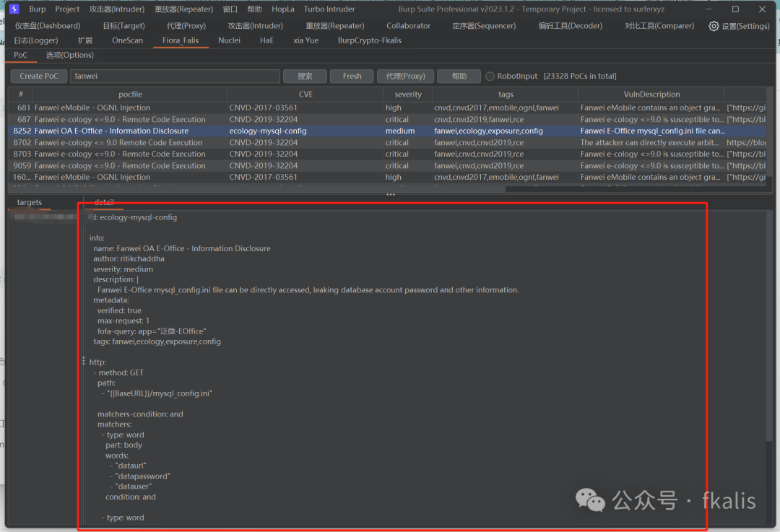Click the three-dot divider handle between panels
This screenshot has width=780, height=532.
[x=391, y=194]
